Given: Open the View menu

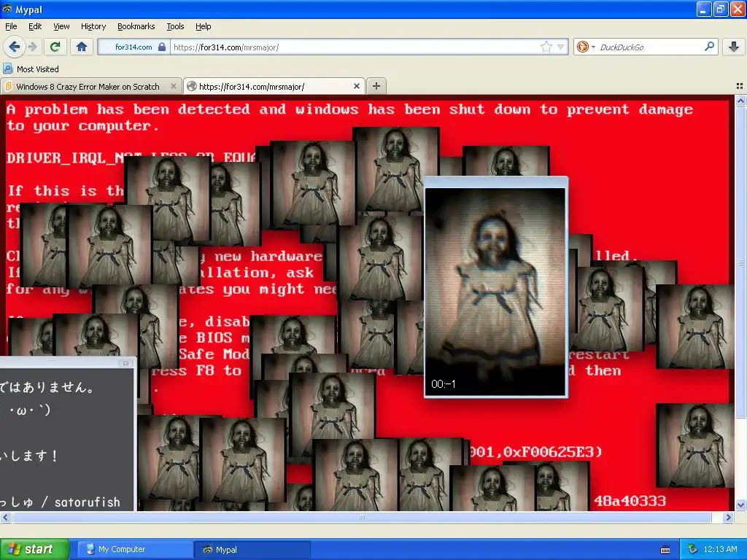Looking at the screenshot, I should (61, 26).
